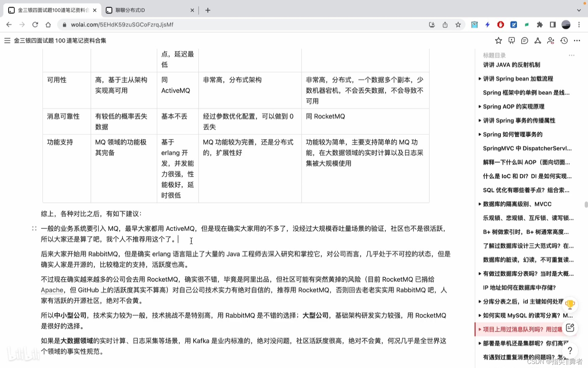Click the block drag handle beside the paragraph
Image resolution: width=588 pixels, height=368 pixels.
pos(34,228)
